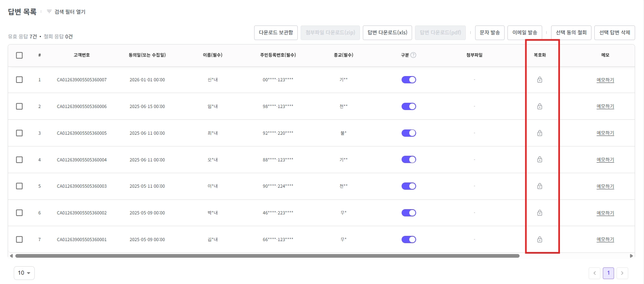The width and height of the screenshot is (644, 284).
Task: Click the filter icon next to 검색 필터 열기
Action: (x=49, y=12)
